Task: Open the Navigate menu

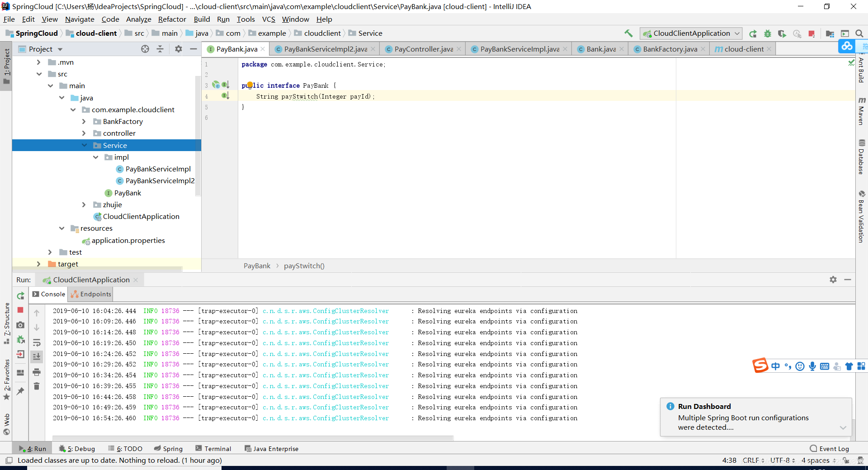Action: click(80, 19)
